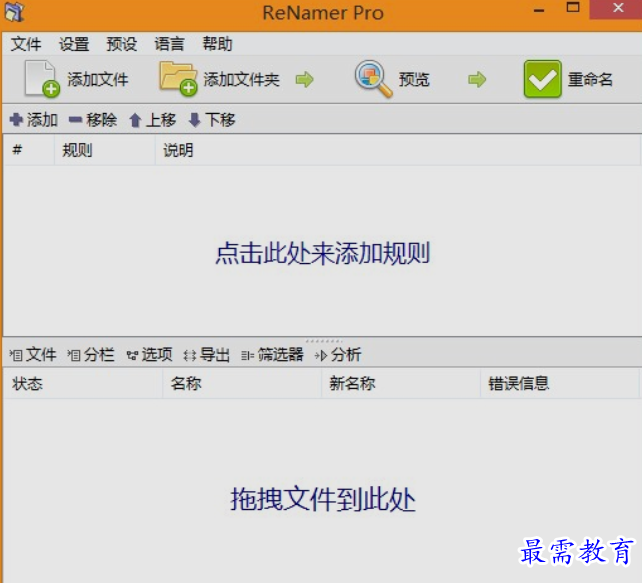Image resolution: width=642 pixels, height=583 pixels.
Task: Click the down arrow icon to move rule down
Action: (x=194, y=120)
